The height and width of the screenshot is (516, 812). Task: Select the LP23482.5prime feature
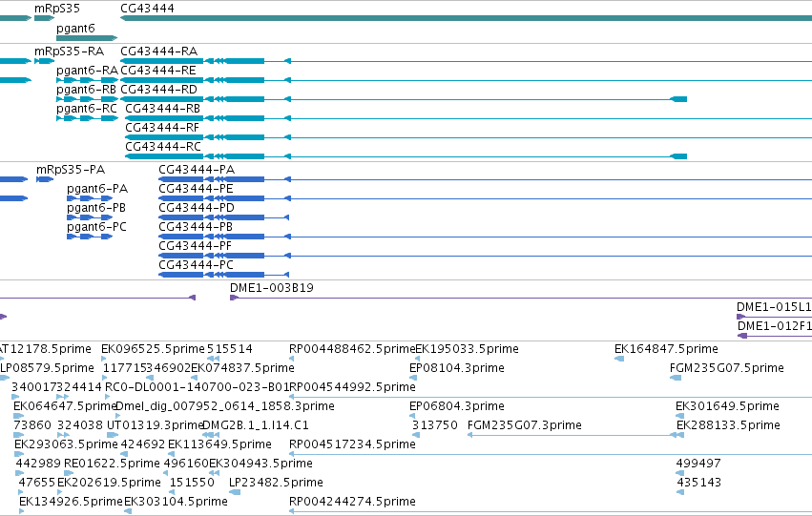coord(235,493)
